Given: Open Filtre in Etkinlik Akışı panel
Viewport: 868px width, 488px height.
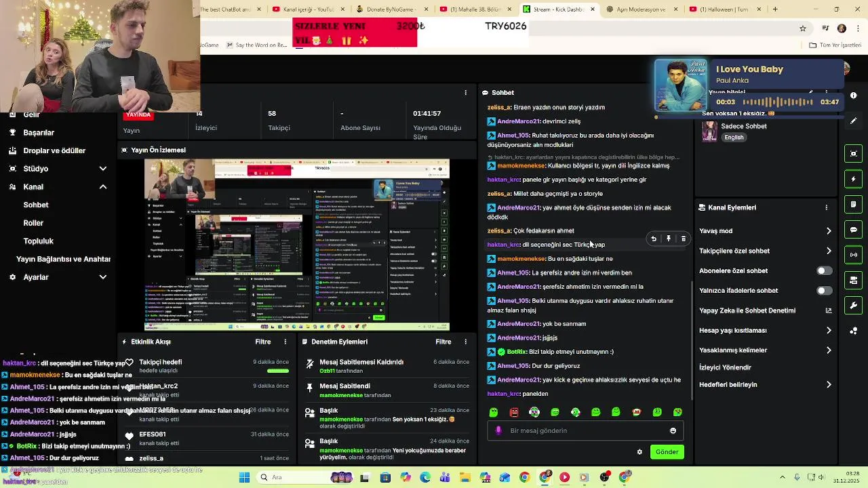Looking at the screenshot, I should point(263,342).
